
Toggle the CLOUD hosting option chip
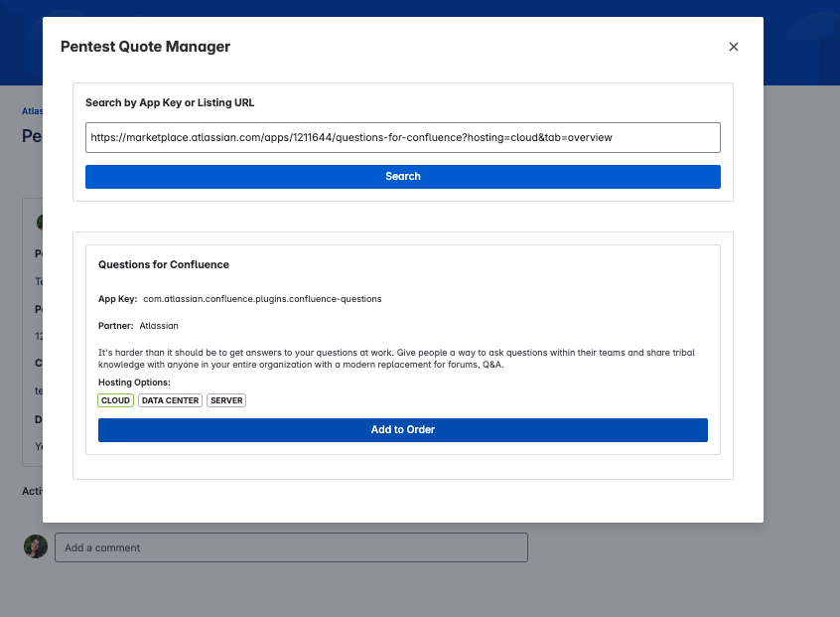click(x=115, y=400)
